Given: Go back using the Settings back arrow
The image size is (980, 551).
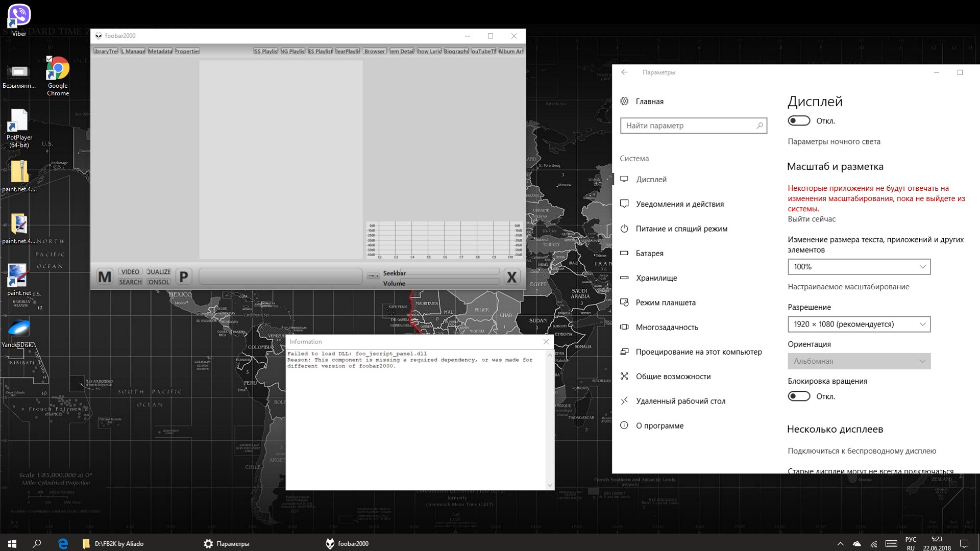Looking at the screenshot, I should tap(624, 72).
